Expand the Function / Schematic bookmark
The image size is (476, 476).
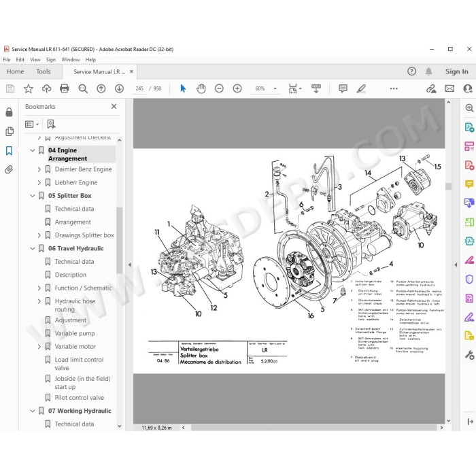tap(39, 288)
